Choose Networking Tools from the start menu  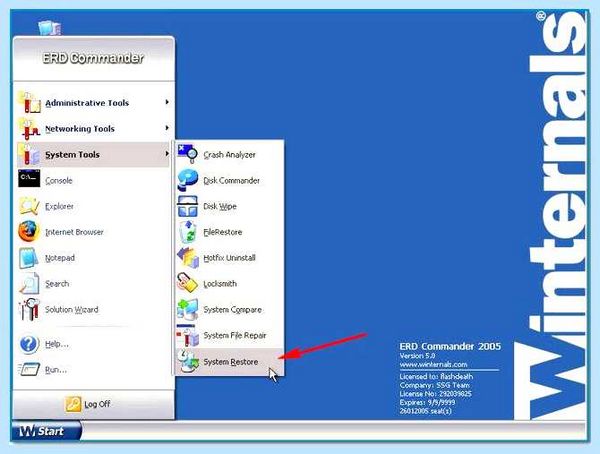pyautogui.click(x=93, y=128)
